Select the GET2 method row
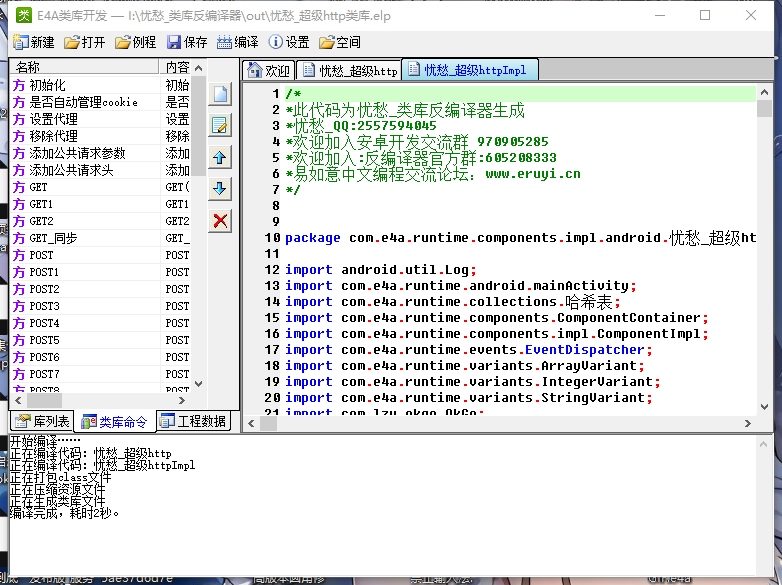 (x=100, y=221)
